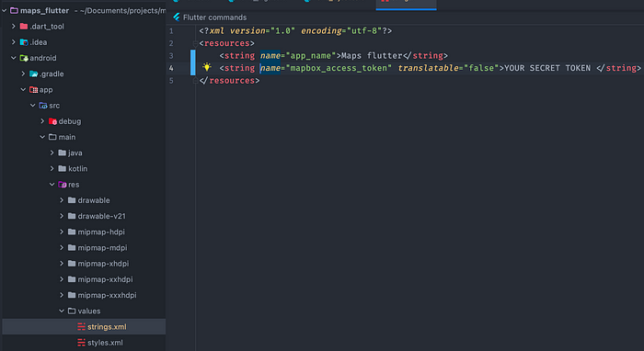The image size is (644, 351).
Task: Click the mipmap-xhdpi folder icon
Action: tap(72, 264)
